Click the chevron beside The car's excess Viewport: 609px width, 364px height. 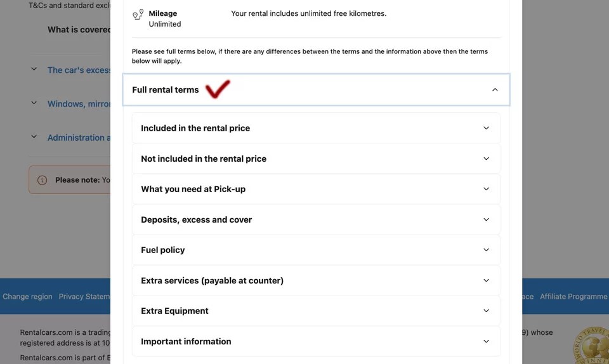pos(34,70)
